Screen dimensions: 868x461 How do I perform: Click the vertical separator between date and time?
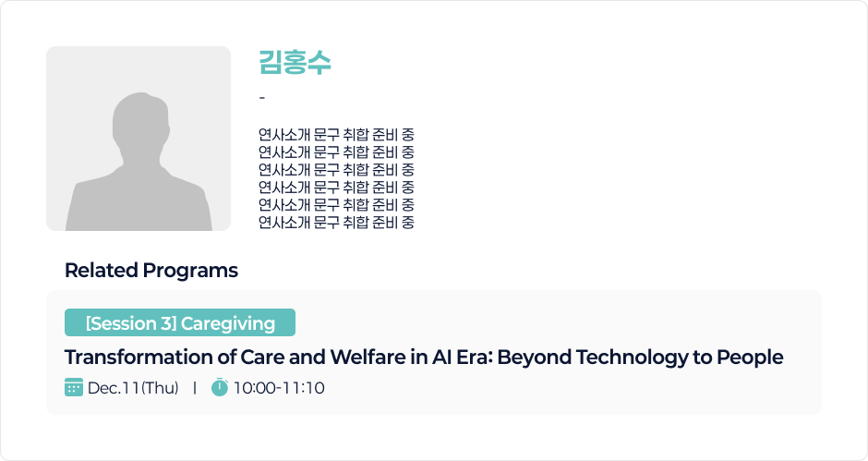click(x=195, y=388)
